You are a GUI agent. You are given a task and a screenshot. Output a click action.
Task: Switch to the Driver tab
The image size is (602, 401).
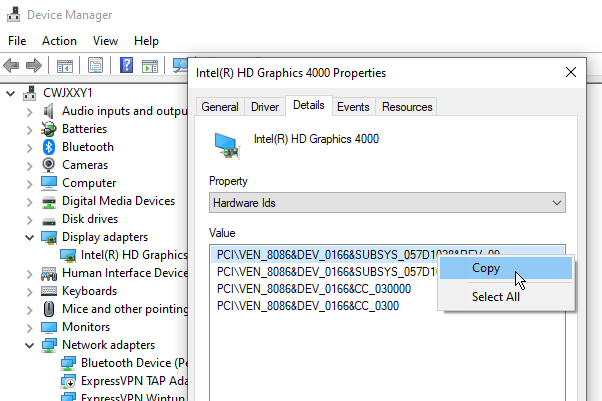point(265,107)
